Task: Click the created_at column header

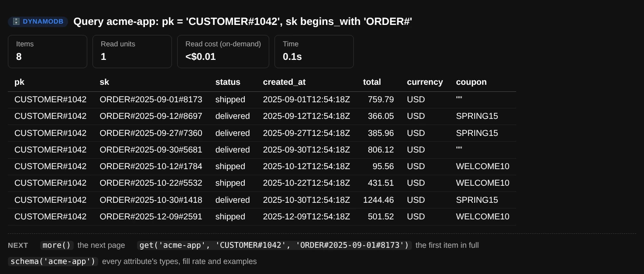Action: [284, 82]
